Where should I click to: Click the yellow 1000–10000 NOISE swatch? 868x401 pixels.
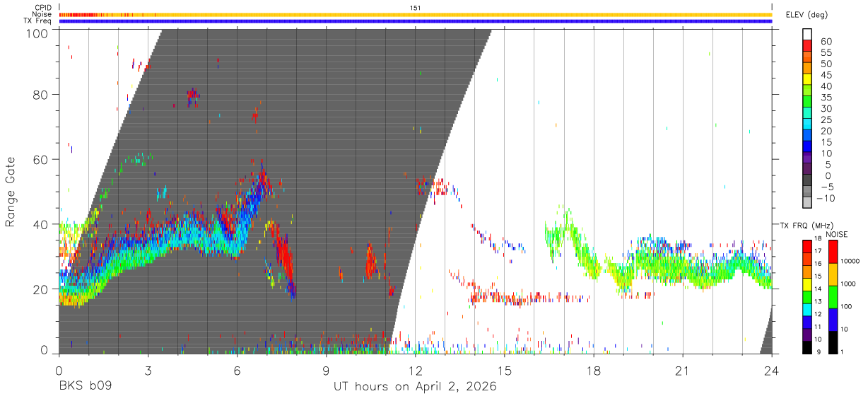(833, 274)
